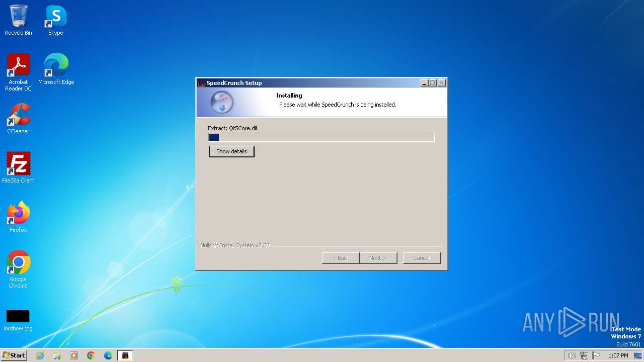Click the volume speaker tray icon

click(572, 355)
